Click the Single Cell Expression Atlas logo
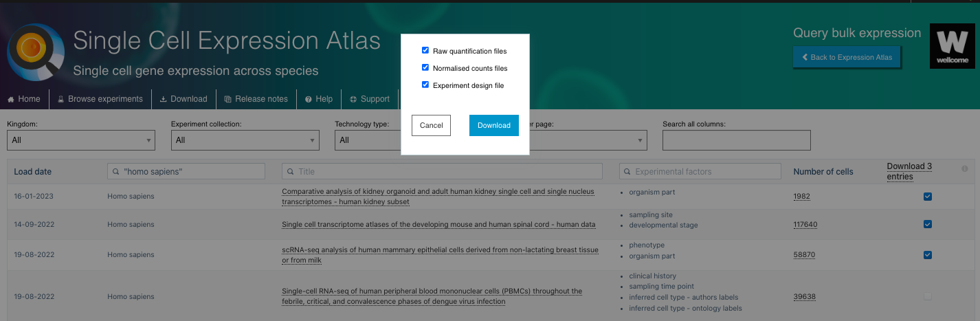This screenshot has width=980, height=321. [36, 53]
